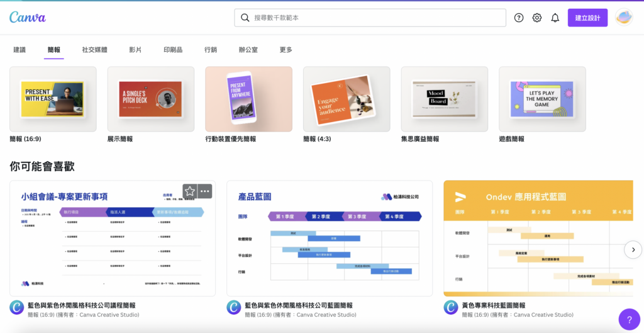Viewport: 644px width, 333px height.
Task: Click the title 藍色與紫色休閒風格科技公司議程簡報
Action: pyautogui.click(x=82, y=305)
